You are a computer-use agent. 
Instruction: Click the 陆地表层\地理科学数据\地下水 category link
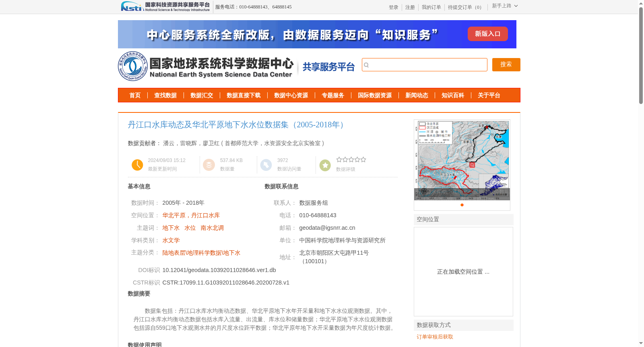[201, 253]
